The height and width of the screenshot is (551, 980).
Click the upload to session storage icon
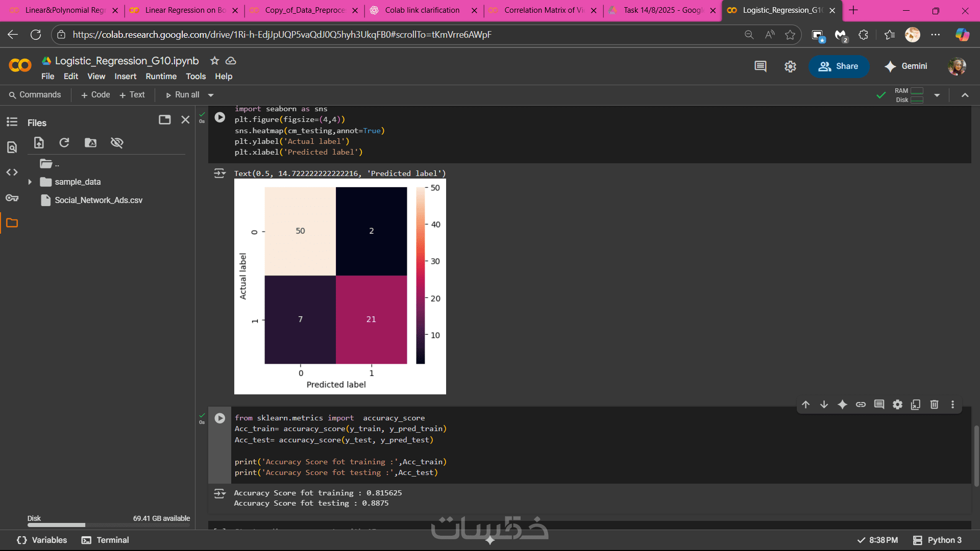point(39,143)
